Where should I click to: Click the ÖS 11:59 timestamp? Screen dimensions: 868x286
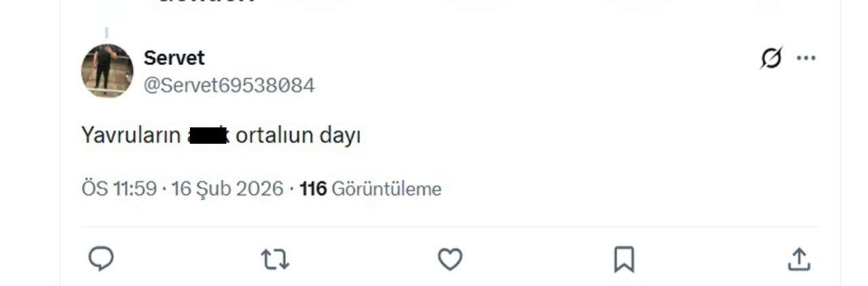119,189
